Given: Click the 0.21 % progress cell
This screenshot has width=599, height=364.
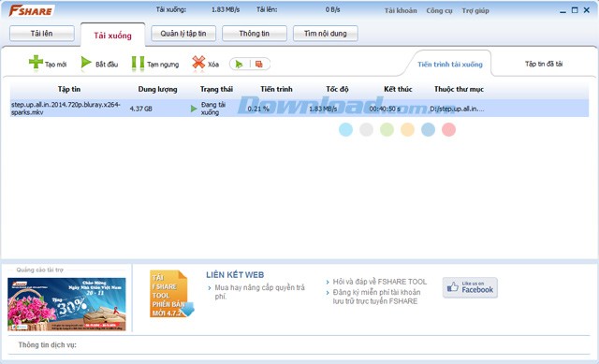Looking at the screenshot, I should click(258, 109).
